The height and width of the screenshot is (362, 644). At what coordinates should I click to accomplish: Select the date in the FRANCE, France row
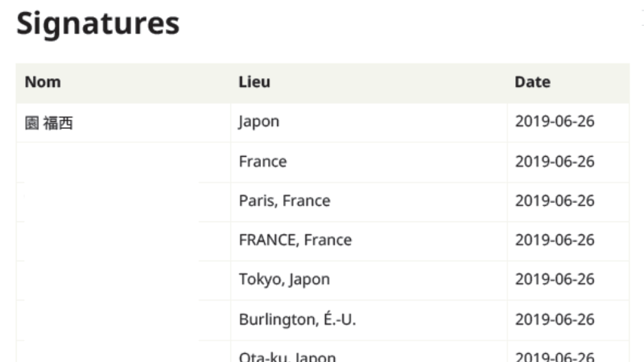(x=555, y=240)
